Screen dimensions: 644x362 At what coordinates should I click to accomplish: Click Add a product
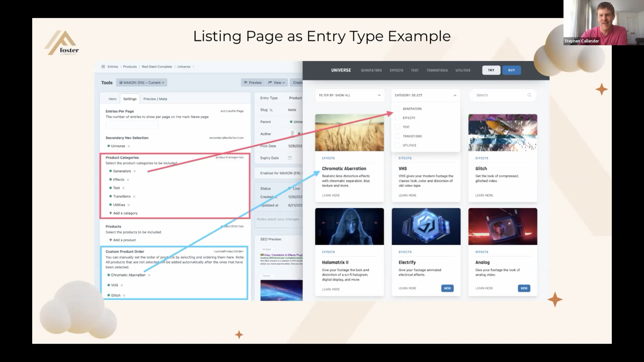click(122, 240)
